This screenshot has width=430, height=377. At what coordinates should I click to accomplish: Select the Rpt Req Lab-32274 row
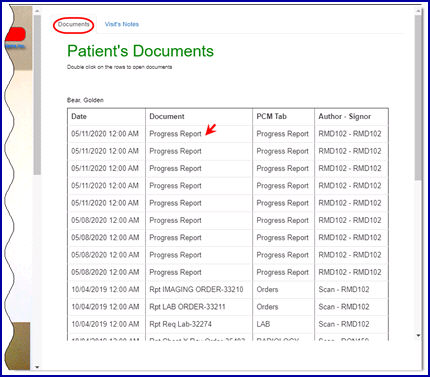228,324
